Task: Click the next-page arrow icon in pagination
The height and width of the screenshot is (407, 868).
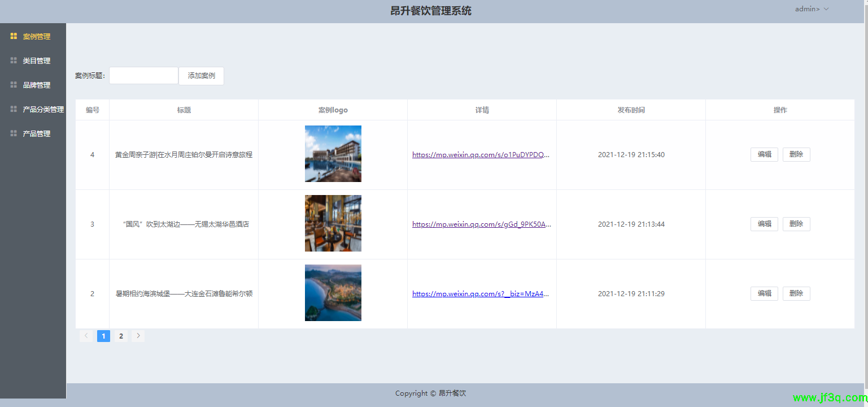Action: [138, 335]
